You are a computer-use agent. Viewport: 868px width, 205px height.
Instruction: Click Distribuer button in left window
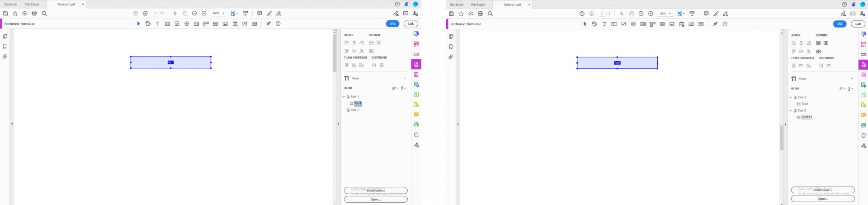[376, 191]
